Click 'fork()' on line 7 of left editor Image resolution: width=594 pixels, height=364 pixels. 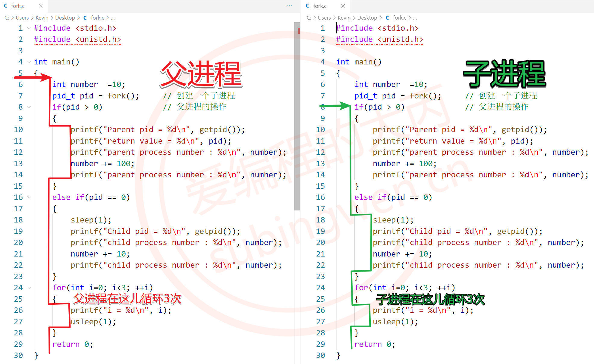(x=121, y=96)
